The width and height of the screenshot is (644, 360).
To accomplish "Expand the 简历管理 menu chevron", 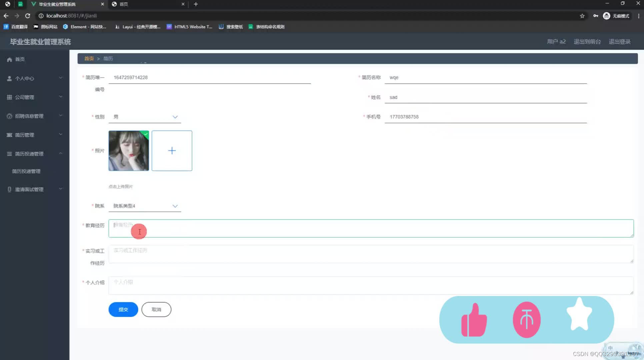I will (61, 135).
